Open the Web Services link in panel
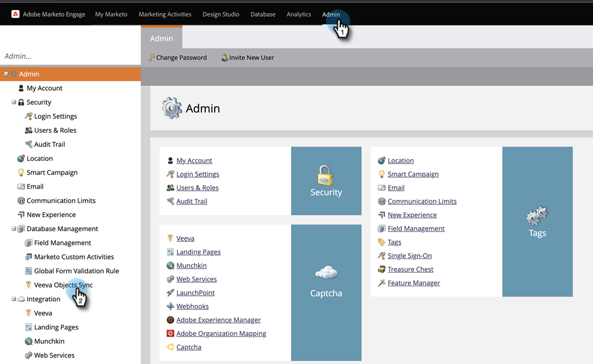 [197, 279]
